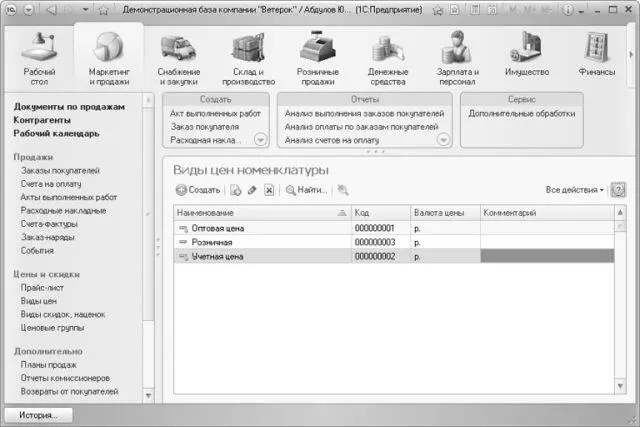Click the sort indicator on Наименование column
Image resolution: width=640 pixels, height=427 pixels.
click(342, 213)
